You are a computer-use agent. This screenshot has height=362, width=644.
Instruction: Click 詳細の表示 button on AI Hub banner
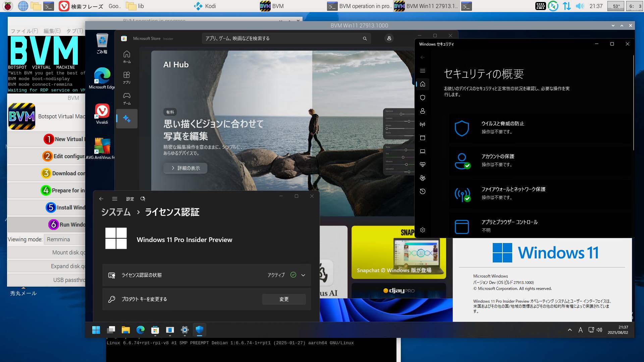tap(185, 168)
